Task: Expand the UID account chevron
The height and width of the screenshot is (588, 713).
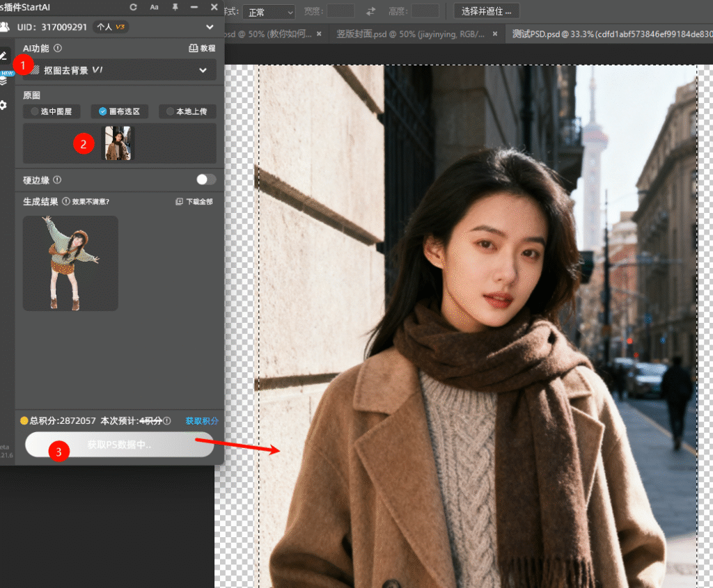Action: (x=210, y=27)
